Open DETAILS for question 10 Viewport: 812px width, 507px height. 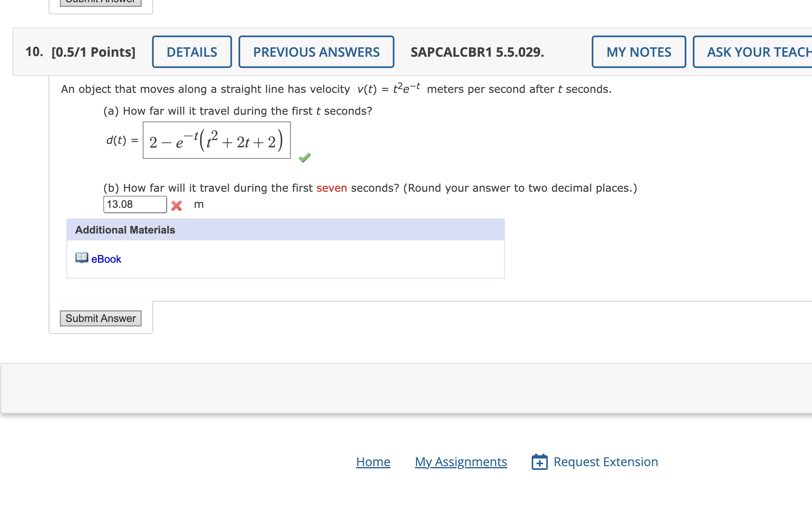(192, 52)
